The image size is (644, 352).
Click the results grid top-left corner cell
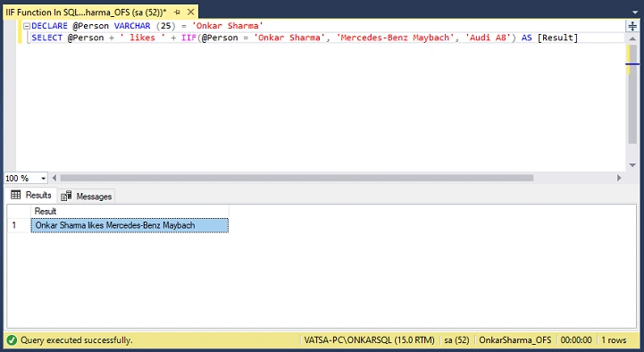19,211
